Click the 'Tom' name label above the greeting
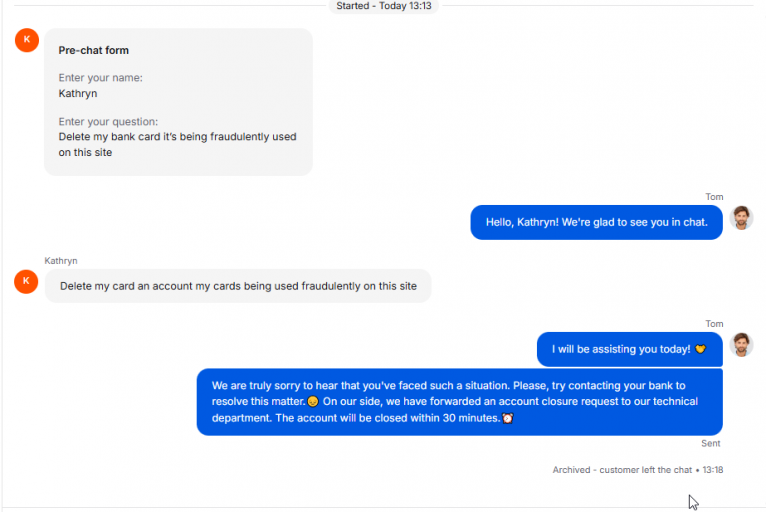The image size is (766, 512). coord(714,197)
